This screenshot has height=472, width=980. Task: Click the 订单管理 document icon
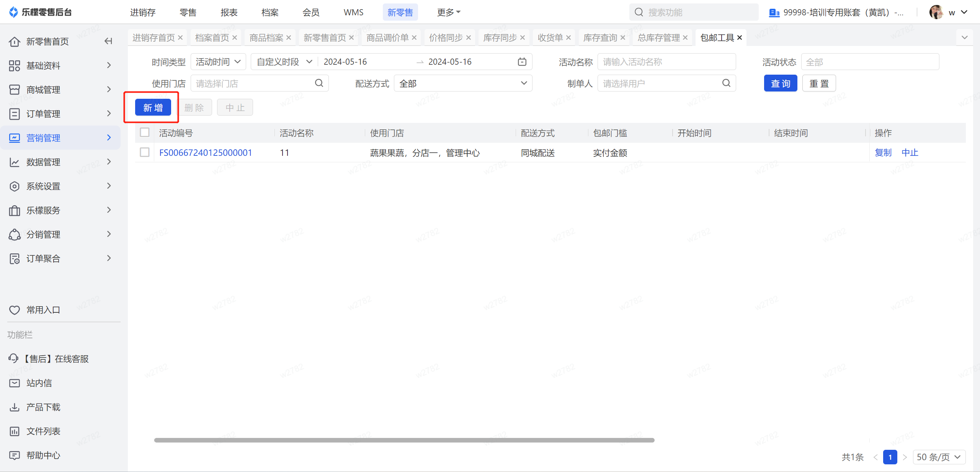[15, 114]
